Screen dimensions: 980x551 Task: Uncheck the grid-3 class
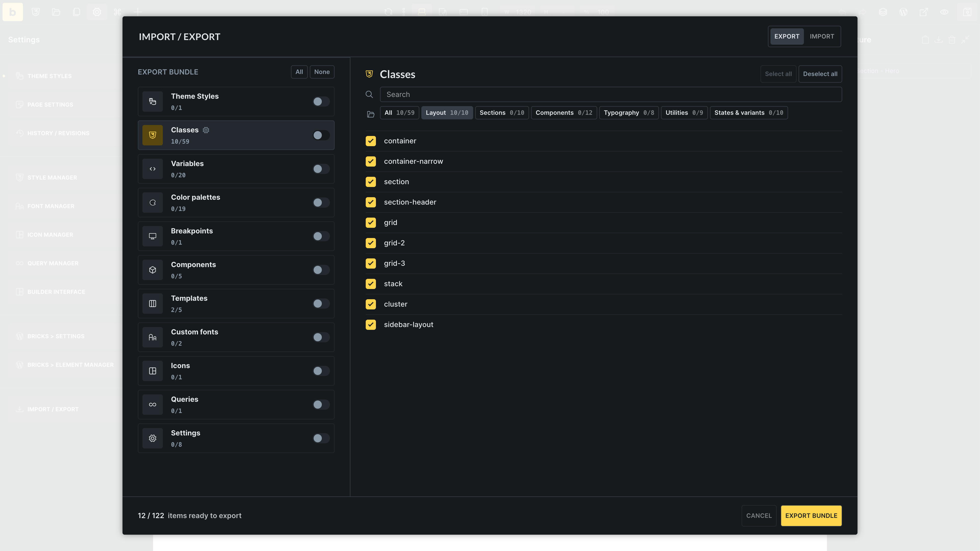point(371,264)
